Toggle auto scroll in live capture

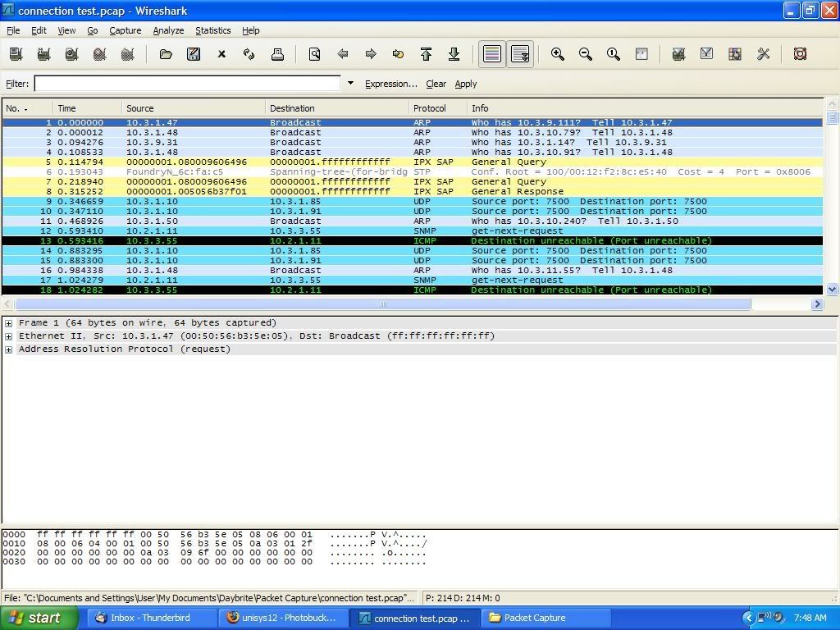(520, 54)
